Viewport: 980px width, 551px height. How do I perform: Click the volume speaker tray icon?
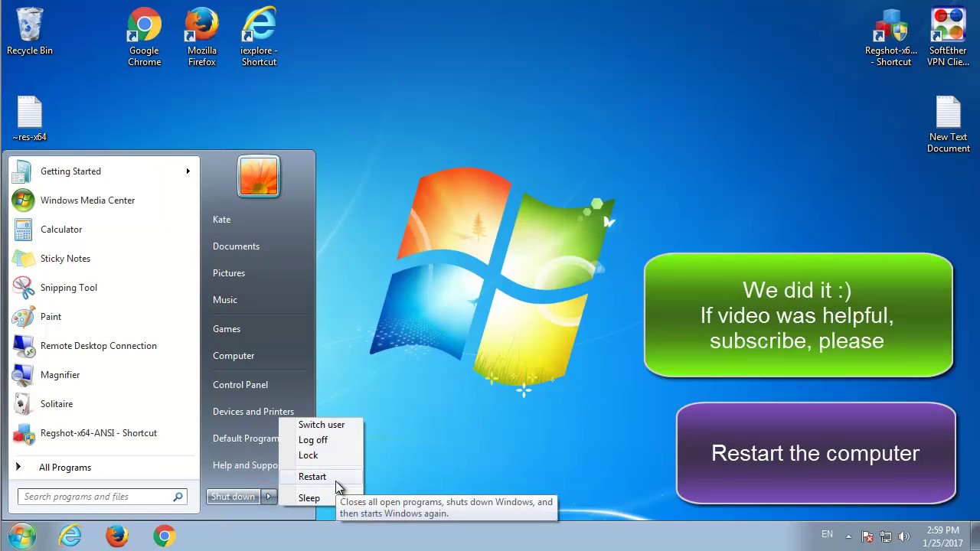(904, 536)
